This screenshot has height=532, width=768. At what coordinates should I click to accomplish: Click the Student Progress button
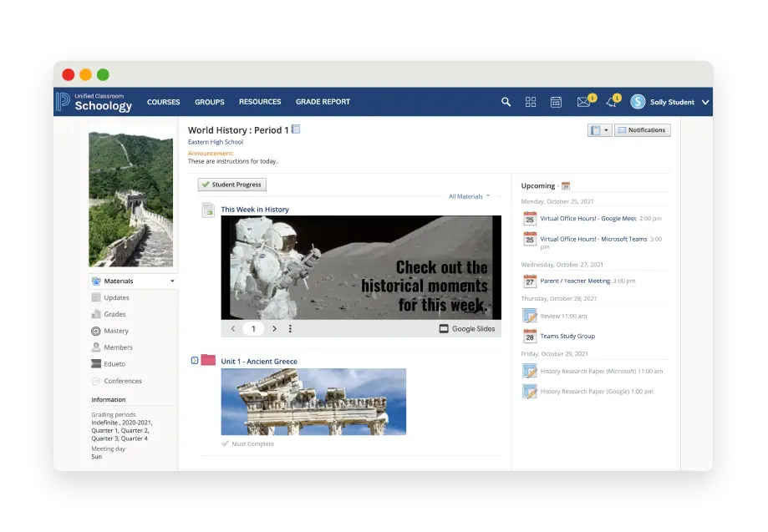231,184
